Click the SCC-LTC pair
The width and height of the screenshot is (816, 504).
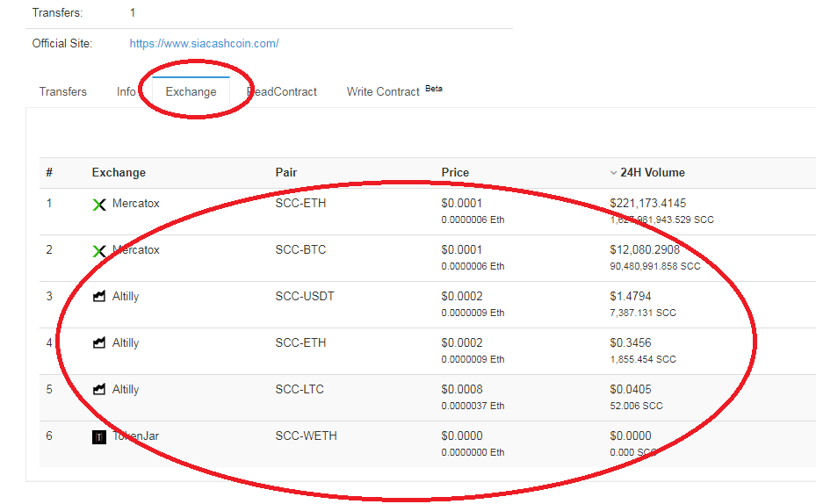(x=300, y=390)
